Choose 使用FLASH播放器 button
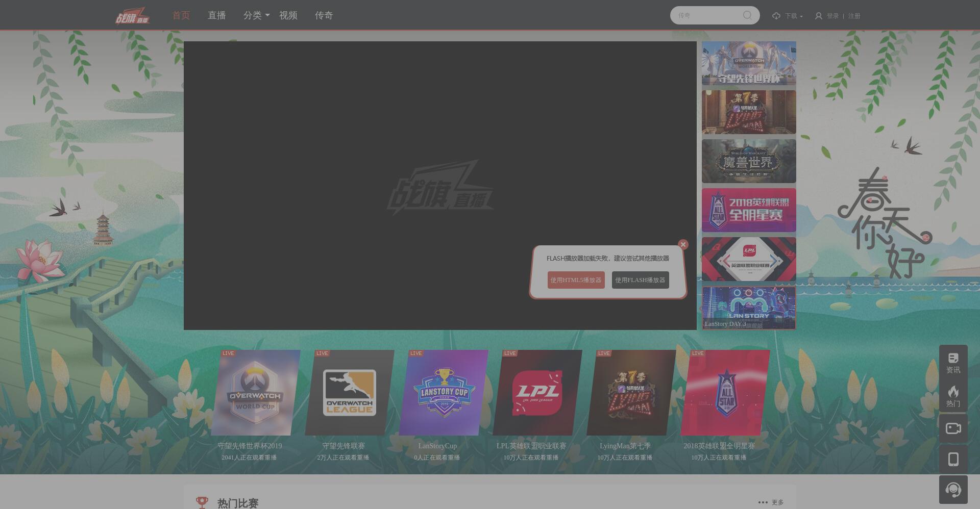Image resolution: width=980 pixels, height=509 pixels. point(640,280)
